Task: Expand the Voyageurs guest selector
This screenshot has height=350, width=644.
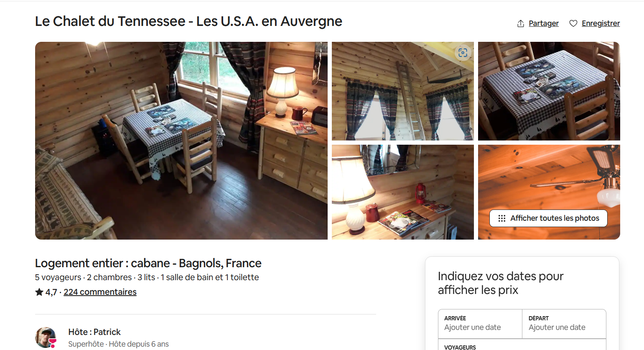Action: 522,345
